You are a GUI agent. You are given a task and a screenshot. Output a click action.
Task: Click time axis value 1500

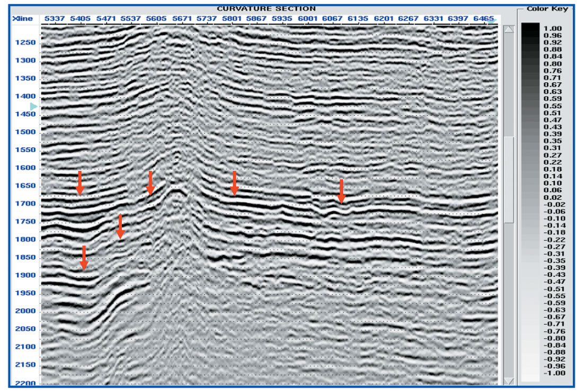[25, 132]
